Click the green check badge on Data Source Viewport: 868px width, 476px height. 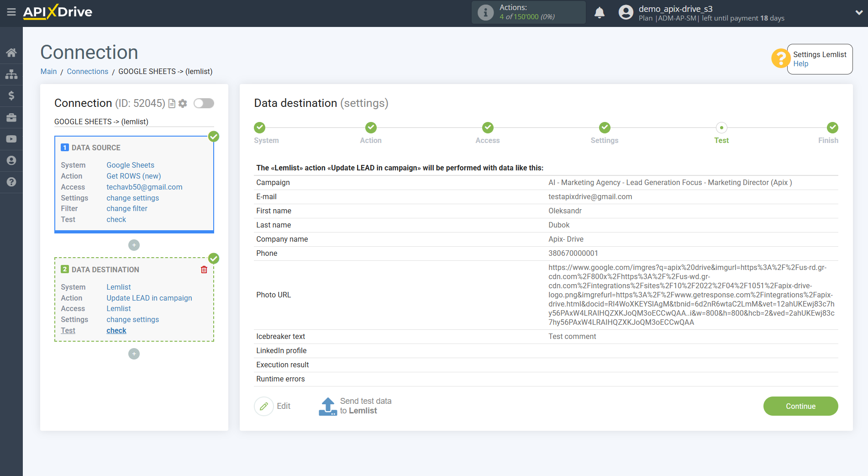pos(214,136)
